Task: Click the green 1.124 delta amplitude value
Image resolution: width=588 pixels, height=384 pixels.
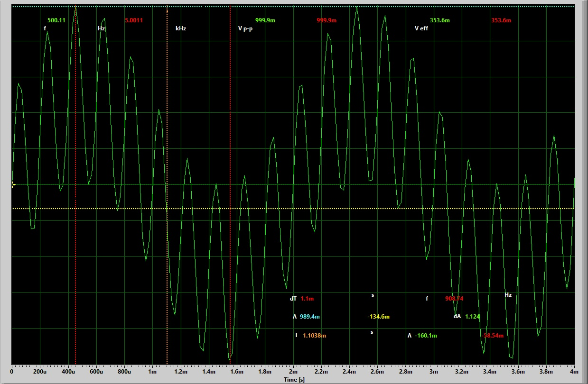Action: point(473,317)
